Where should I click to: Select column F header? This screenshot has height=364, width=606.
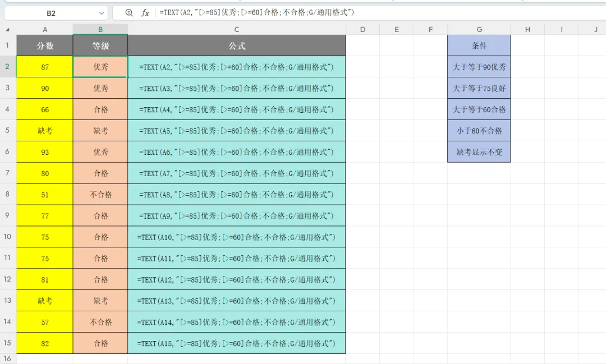(430, 29)
